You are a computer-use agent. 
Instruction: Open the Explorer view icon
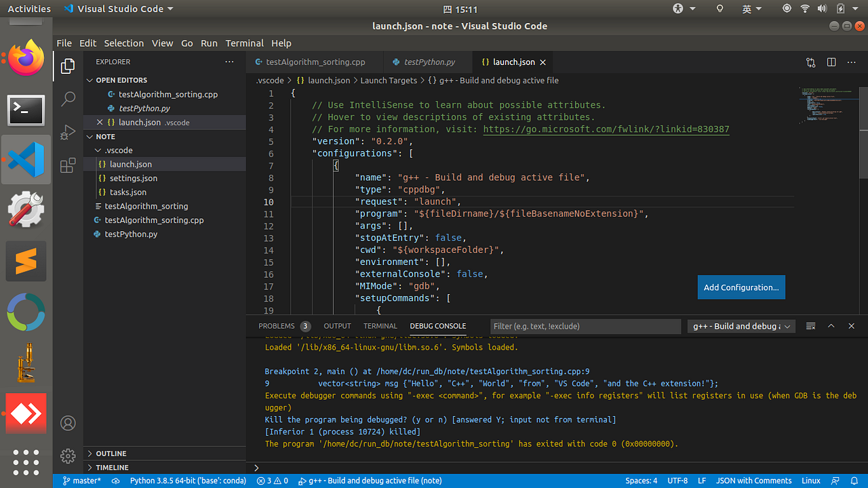click(68, 66)
